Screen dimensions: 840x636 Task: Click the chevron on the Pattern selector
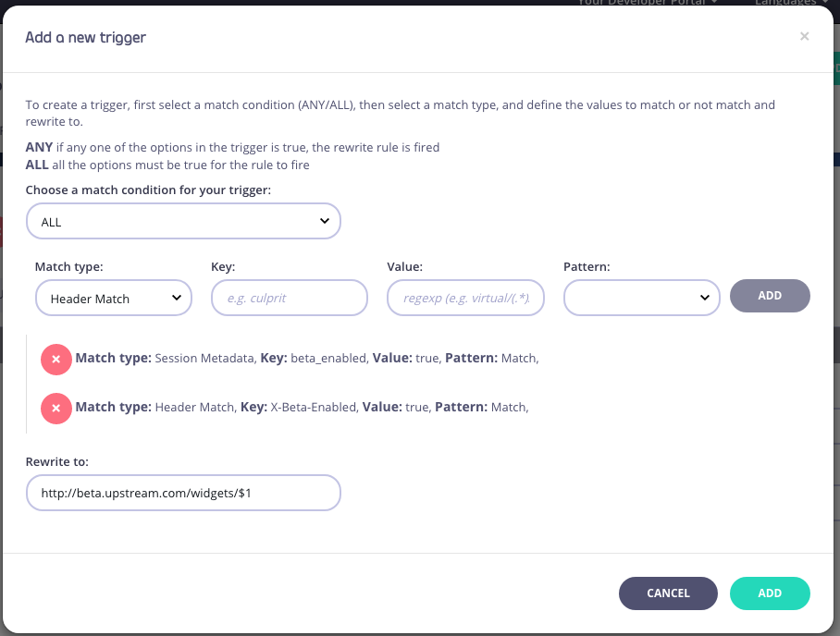coord(705,296)
